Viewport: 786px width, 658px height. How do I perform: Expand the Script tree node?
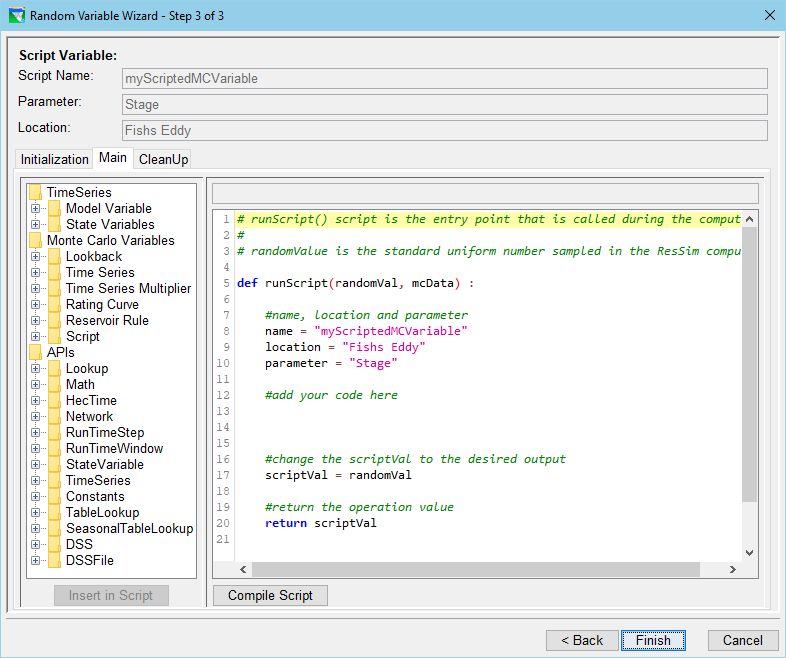point(35,336)
